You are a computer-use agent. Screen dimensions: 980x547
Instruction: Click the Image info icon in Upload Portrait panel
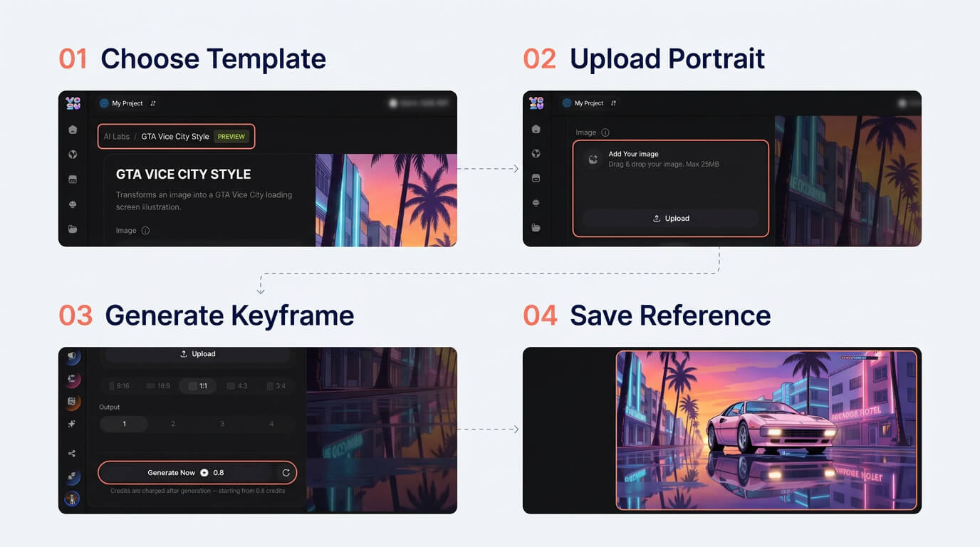coord(605,132)
